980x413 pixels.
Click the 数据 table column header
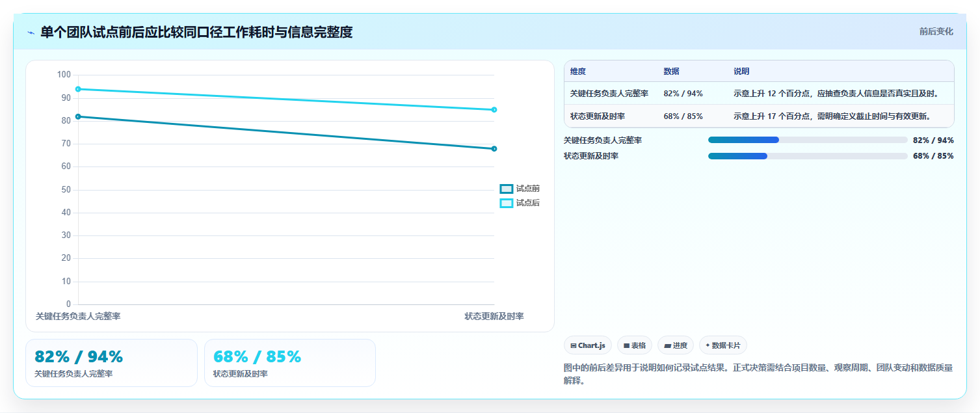point(672,72)
